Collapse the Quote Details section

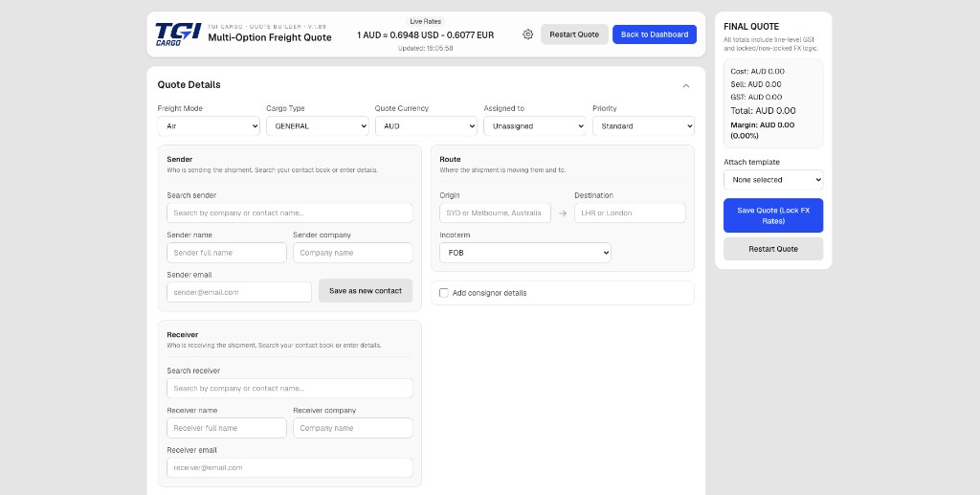685,85
